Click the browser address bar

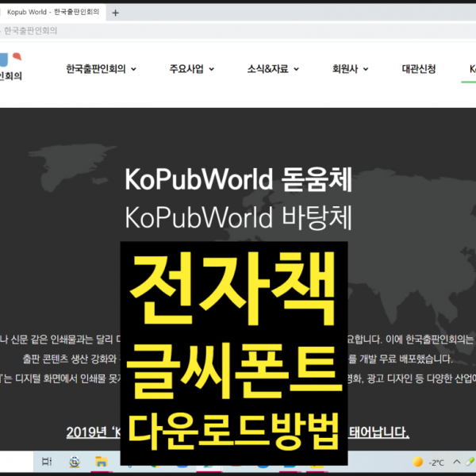pyautogui.click(x=238, y=31)
